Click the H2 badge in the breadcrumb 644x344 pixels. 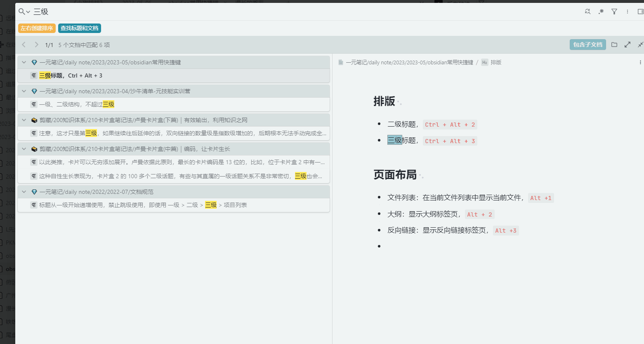pos(484,62)
